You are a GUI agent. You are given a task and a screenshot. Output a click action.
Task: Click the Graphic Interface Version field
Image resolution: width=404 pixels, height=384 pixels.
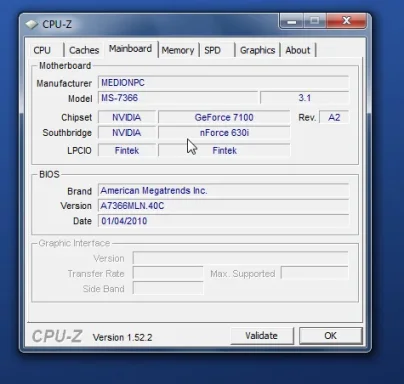tap(240, 258)
